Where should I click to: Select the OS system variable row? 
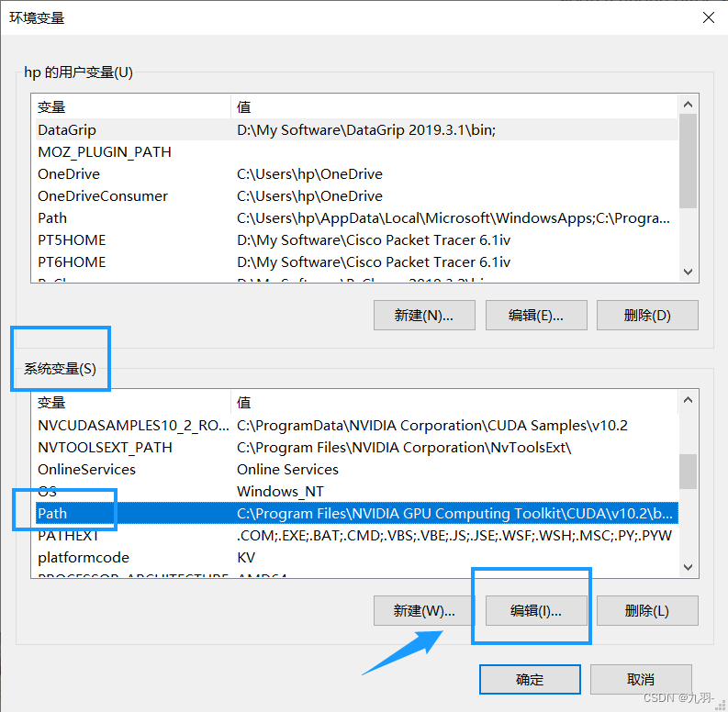[356, 491]
